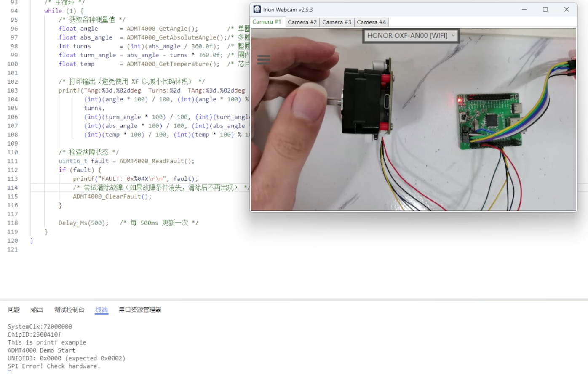This screenshot has height=374, width=588.
Task: Click the 'if (fault) {' line
Action: coord(80,170)
